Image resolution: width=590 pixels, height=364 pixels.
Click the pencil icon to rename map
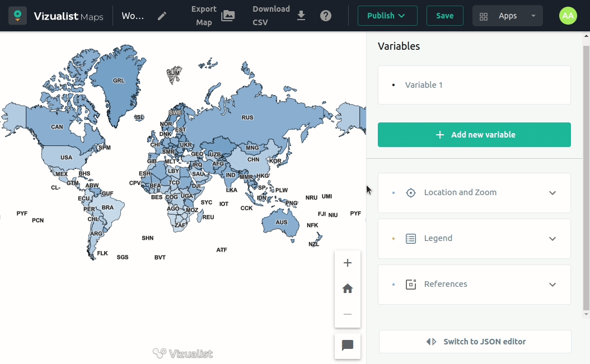162,16
